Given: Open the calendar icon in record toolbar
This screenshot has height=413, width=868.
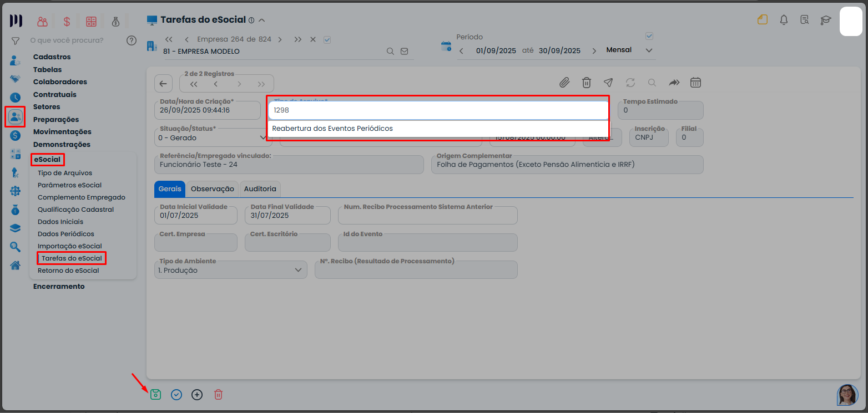Looking at the screenshot, I should coord(695,83).
